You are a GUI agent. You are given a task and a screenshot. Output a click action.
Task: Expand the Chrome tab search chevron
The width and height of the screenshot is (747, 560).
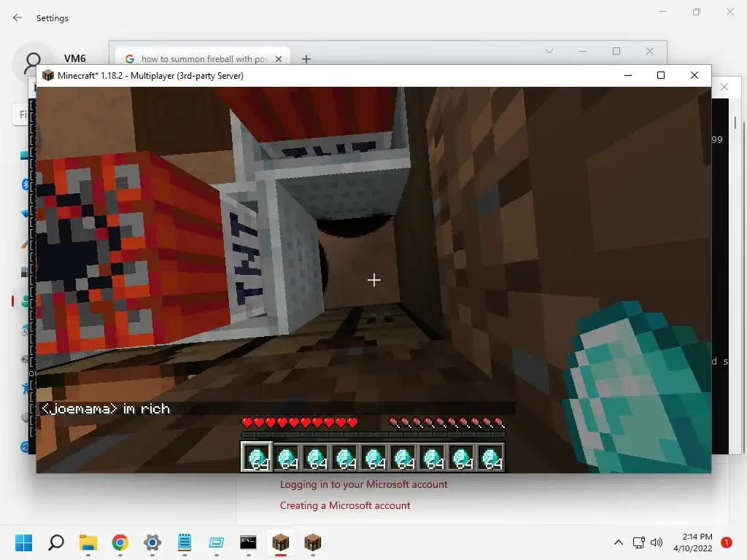[x=549, y=51]
